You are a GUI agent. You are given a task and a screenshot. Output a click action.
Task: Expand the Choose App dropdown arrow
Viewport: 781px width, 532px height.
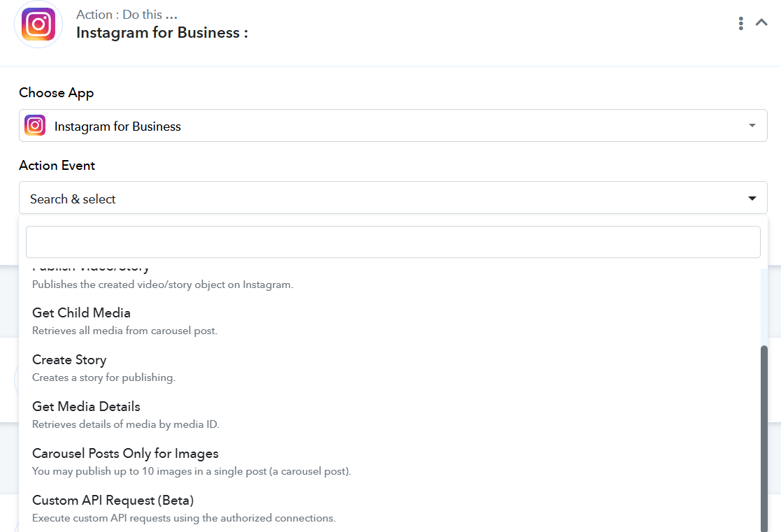tap(752, 126)
